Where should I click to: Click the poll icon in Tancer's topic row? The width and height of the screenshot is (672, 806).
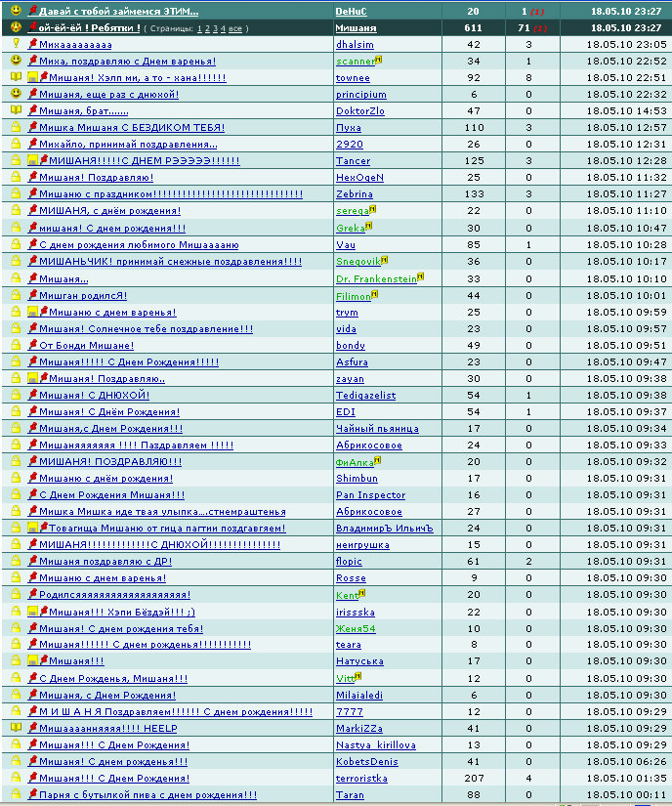coord(33,161)
